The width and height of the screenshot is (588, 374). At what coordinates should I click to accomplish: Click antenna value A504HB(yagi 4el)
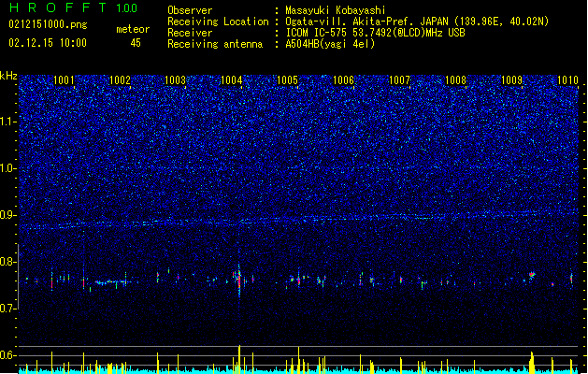[330, 44]
